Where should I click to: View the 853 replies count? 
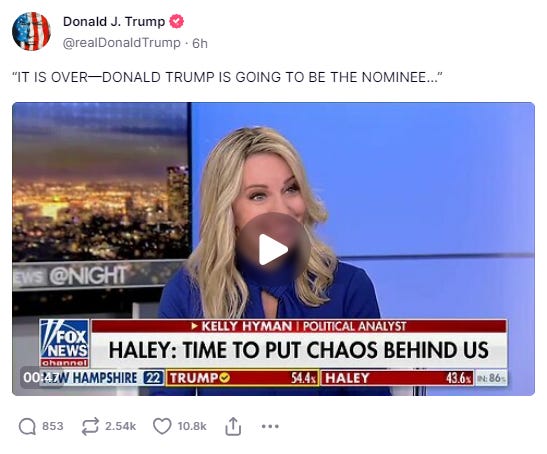coord(53,426)
